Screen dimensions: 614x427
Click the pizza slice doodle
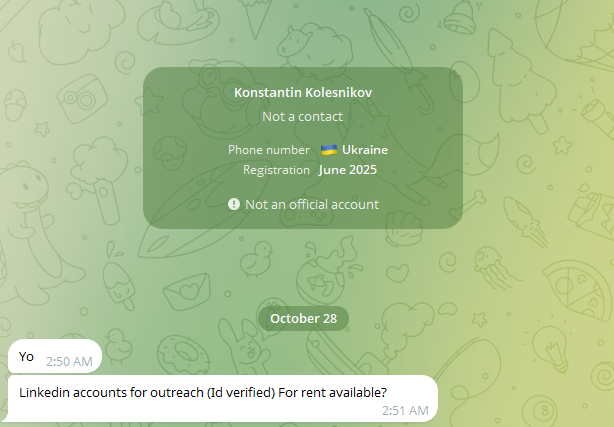(580, 290)
